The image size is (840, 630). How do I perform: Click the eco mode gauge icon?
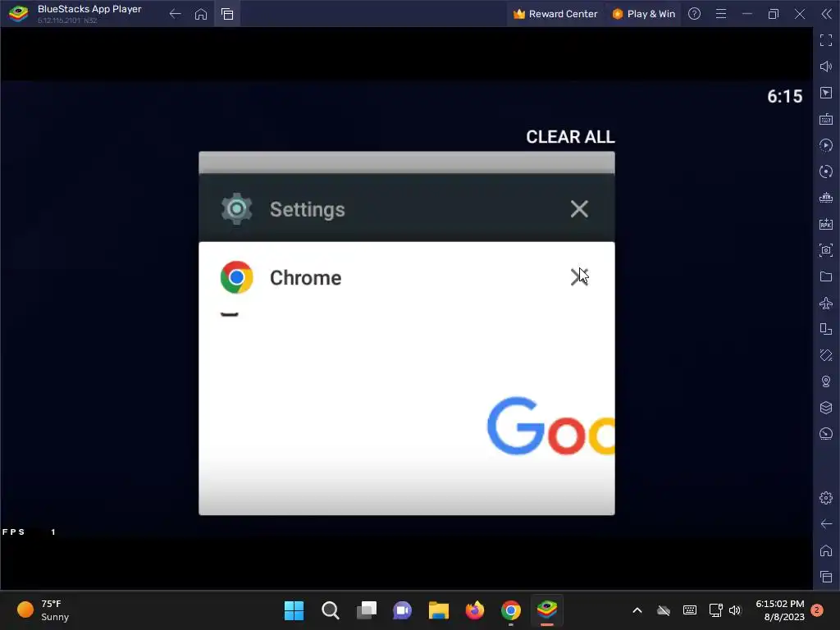coord(826,434)
